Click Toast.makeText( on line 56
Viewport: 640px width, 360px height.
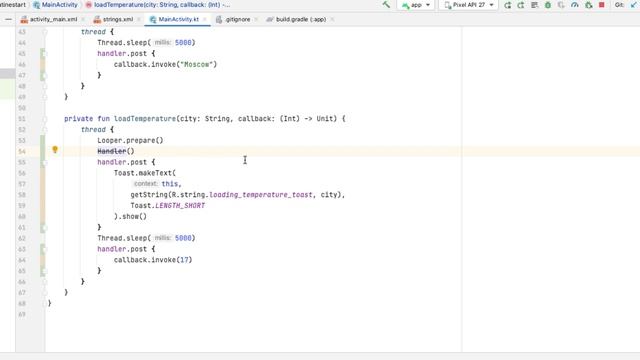pyautogui.click(x=145, y=173)
